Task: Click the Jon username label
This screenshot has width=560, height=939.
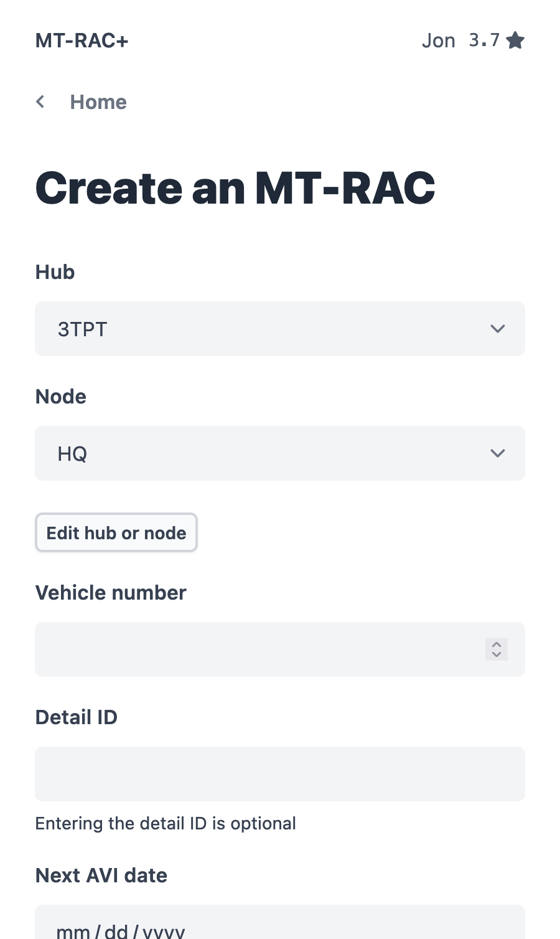Action: pos(439,40)
